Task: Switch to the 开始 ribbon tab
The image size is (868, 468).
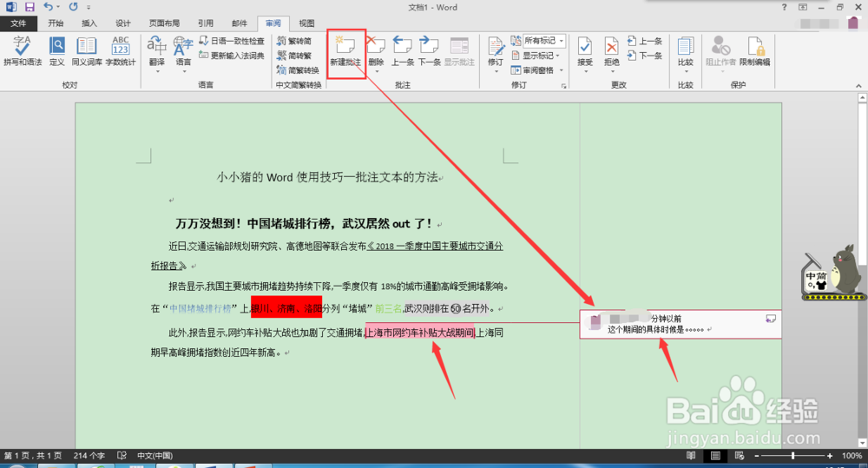Action: point(56,23)
